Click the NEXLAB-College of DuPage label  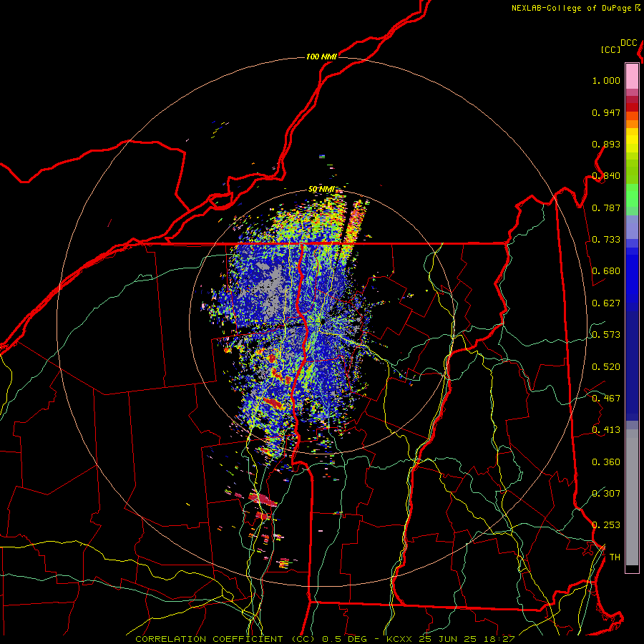[x=575, y=8]
